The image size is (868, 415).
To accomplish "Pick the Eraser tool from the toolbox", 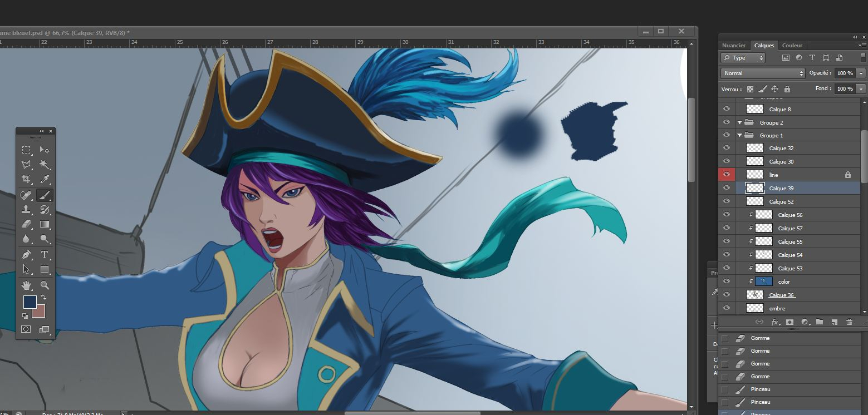I will point(26,224).
